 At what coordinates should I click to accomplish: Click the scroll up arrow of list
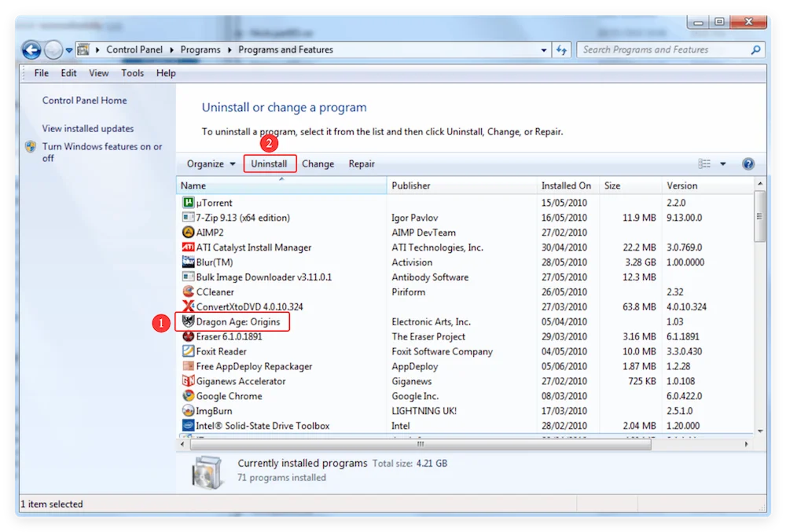(760, 184)
